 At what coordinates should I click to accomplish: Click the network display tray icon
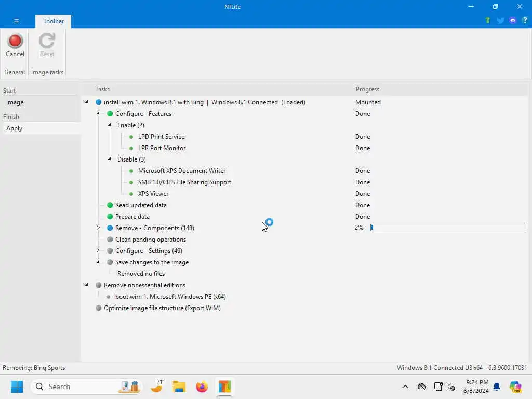point(438,387)
